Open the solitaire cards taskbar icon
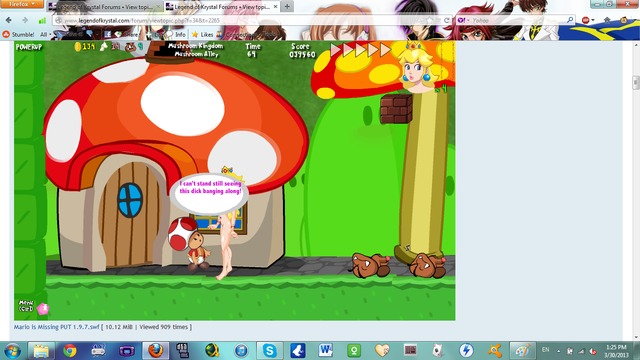 [x=438, y=351]
